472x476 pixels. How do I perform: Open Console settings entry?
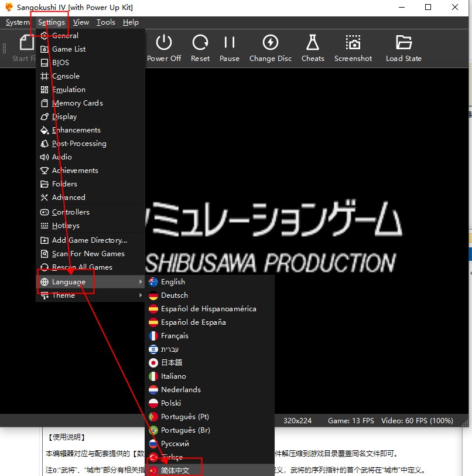[90, 76]
